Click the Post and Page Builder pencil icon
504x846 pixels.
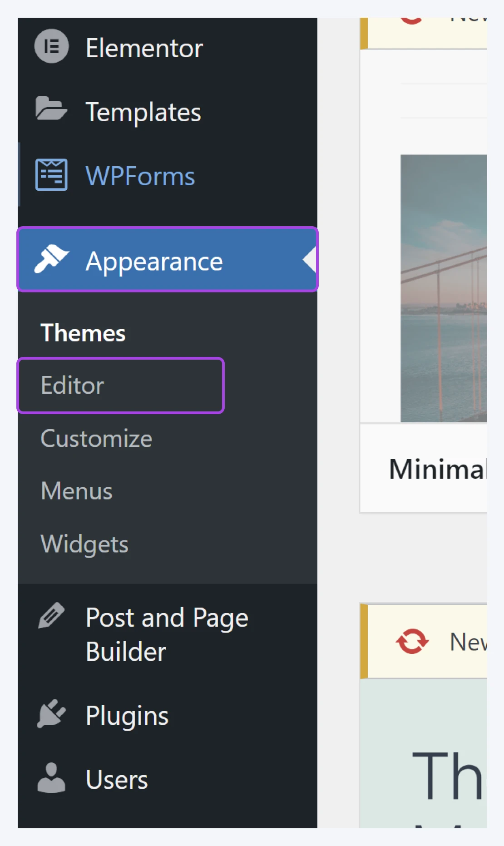coord(51,616)
